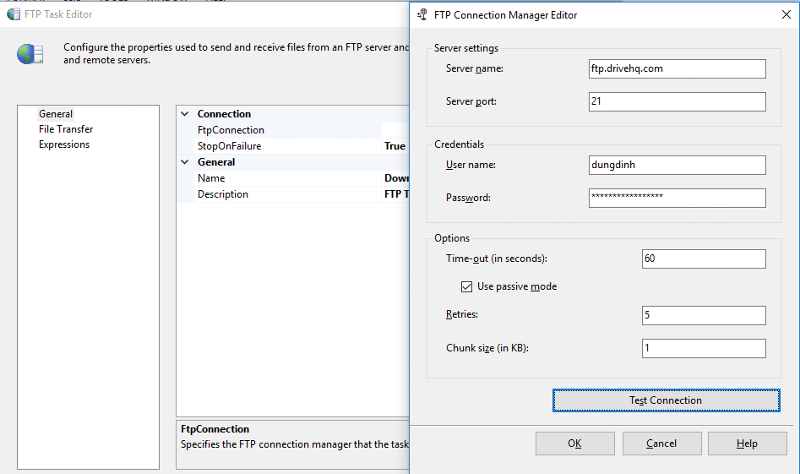Focus the Time-out in seconds field
Image resolution: width=800 pixels, height=474 pixels.
pyautogui.click(x=704, y=259)
